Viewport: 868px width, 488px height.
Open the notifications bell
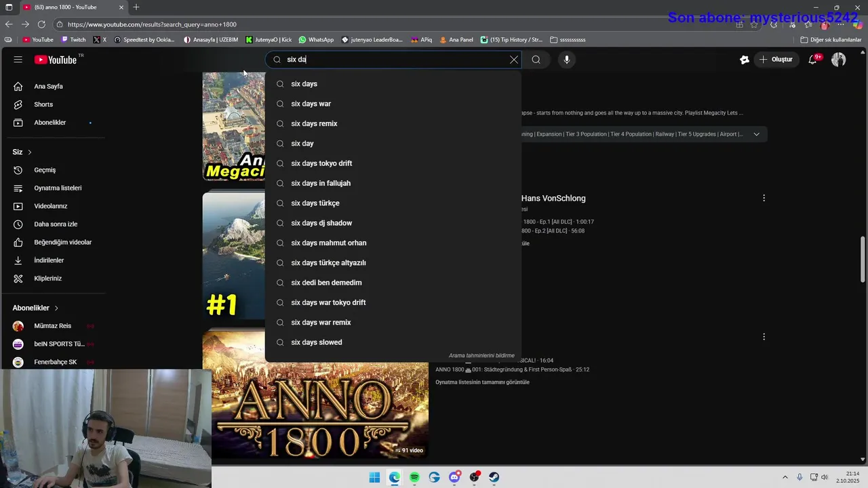click(x=812, y=60)
